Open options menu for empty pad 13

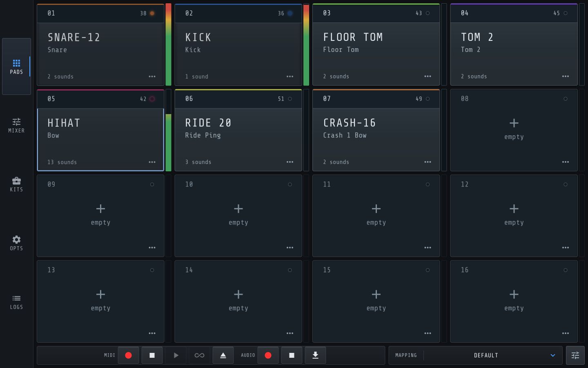point(152,333)
